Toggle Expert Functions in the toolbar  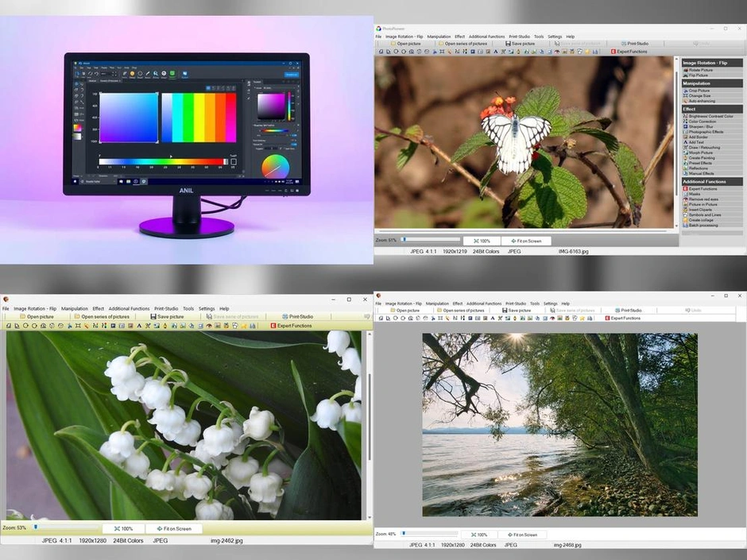point(628,51)
